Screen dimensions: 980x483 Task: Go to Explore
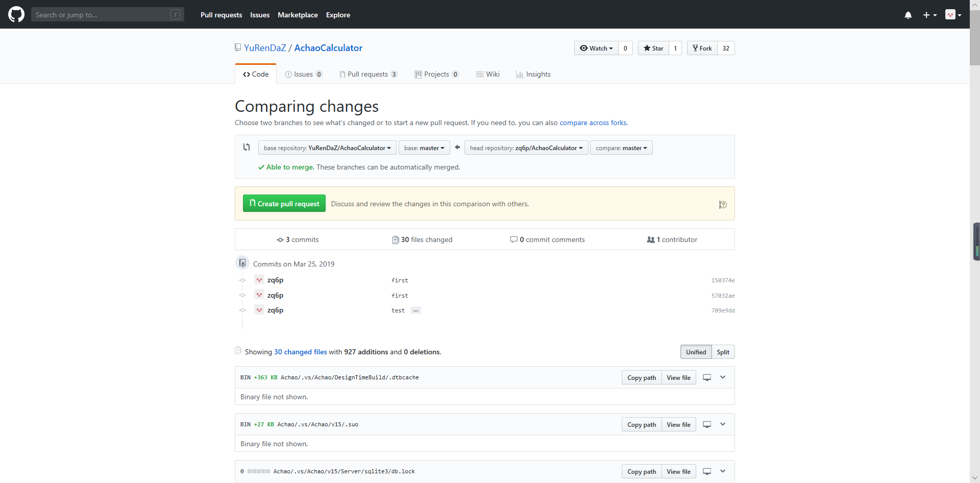point(338,15)
